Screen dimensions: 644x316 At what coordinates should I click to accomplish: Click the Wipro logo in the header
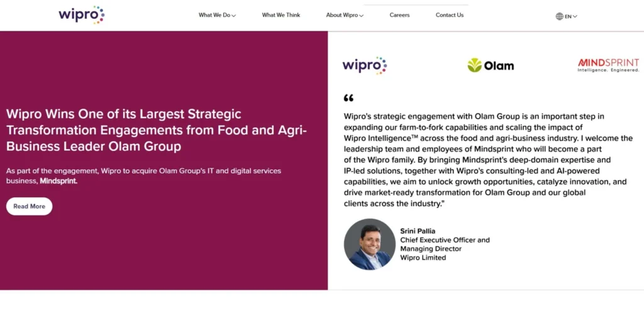point(81,15)
